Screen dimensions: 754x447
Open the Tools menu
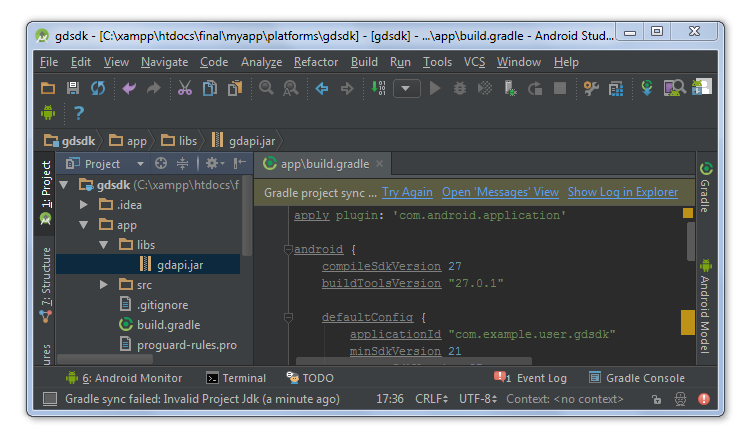click(x=437, y=62)
